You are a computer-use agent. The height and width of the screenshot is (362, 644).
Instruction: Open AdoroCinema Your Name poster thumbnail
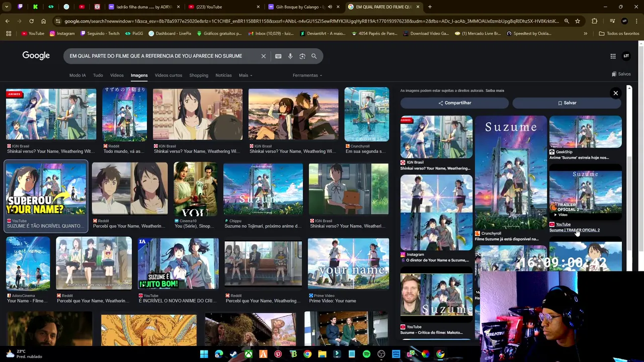coord(28,264)
